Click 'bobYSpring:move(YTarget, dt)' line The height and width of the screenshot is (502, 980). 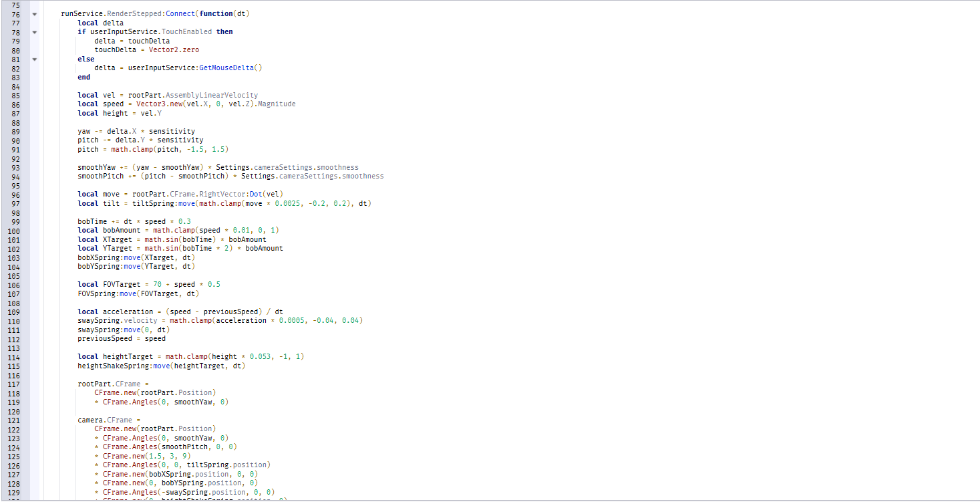pyautogui.click(x=136, y=266)
